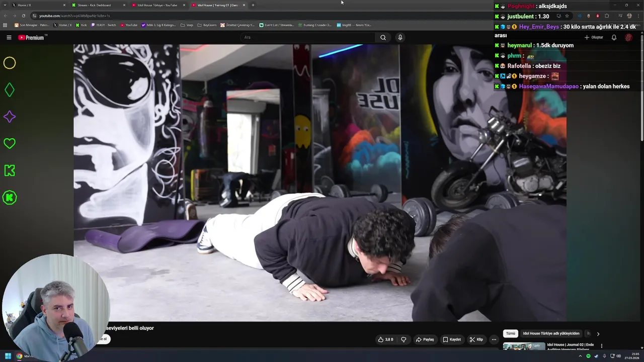The height and width of the screenshot is (362, 644).
Task: Select Idol House Türkiye adlı yükleyiciden chip
Action: click(551, 333)
